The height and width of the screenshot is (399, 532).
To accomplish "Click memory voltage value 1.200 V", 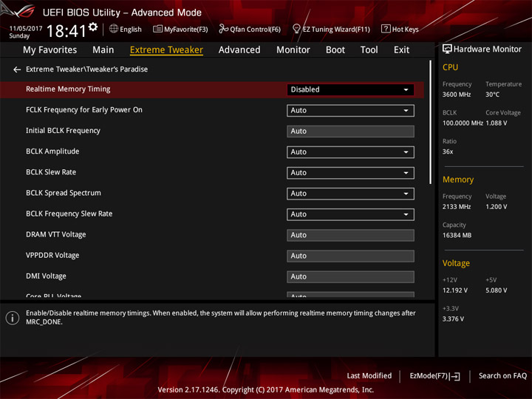I will click(497, 207).
